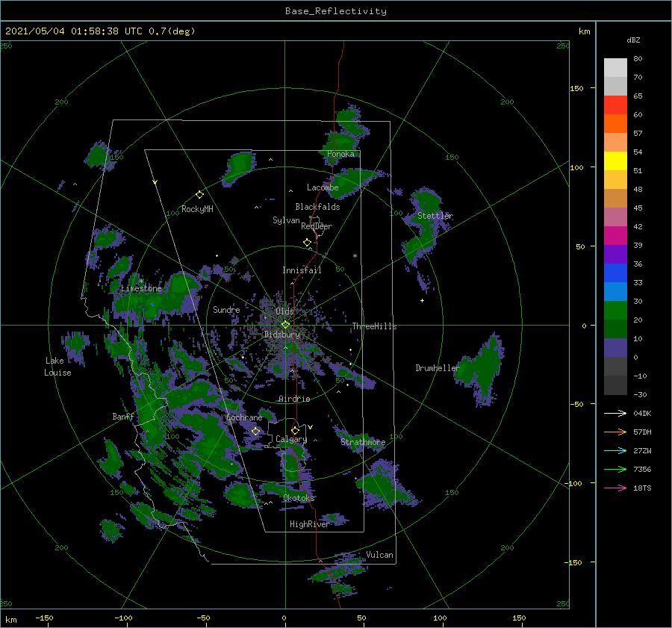Click the Banff label
The image size is (672, 628).
pyautogui.click(x=123, y=416)
